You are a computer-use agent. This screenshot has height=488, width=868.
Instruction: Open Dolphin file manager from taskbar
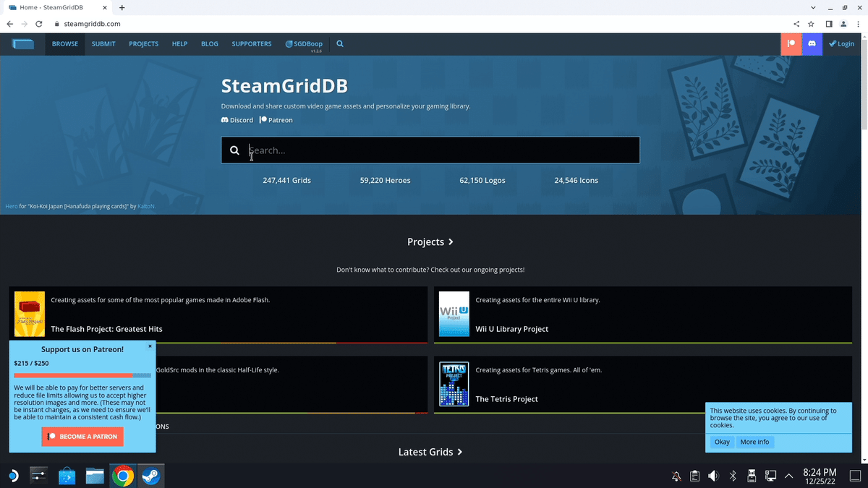click(x=95, y=476)
